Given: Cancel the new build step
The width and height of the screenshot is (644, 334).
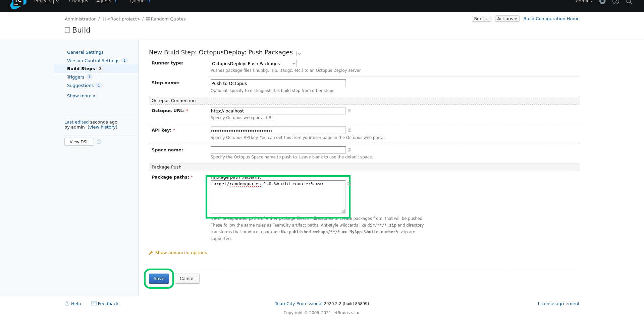Looking at the screenshot, I should pyautogui.click(x=187, y=279).
